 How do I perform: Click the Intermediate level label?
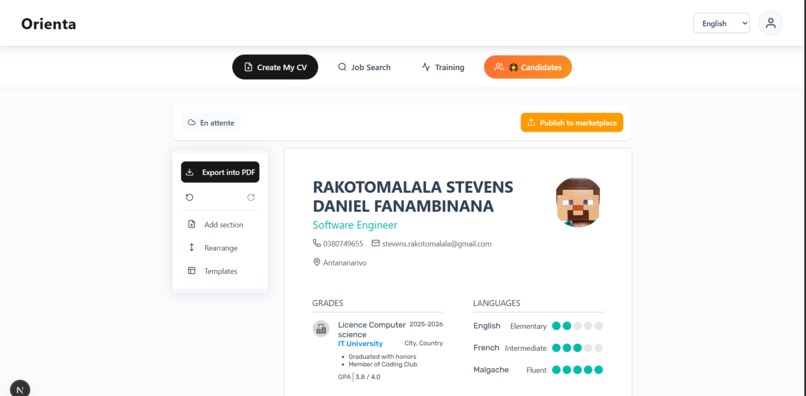(525, 348)
